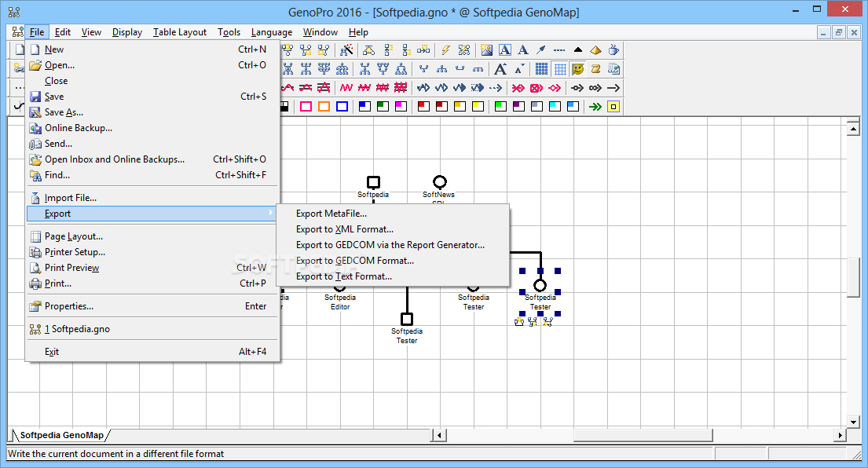
Task: Click the red diamond arrow relationship icon
Action: point(554,88)
